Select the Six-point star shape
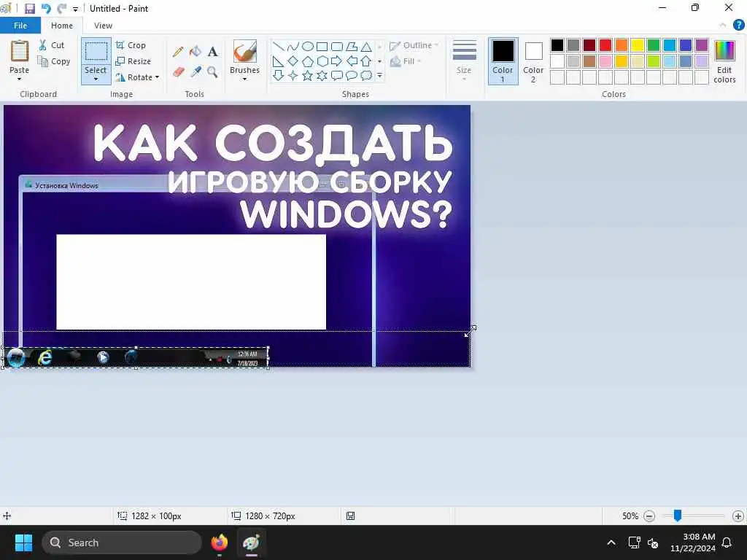The width and height of the screenshot is (747, 560). tap(322, 75)
